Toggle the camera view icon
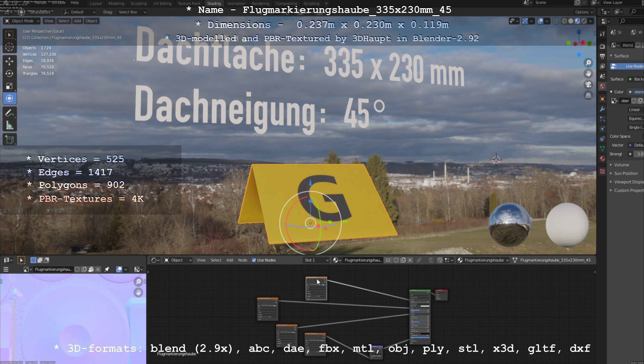The image size is (644, 364). click(x=588, y=85)
